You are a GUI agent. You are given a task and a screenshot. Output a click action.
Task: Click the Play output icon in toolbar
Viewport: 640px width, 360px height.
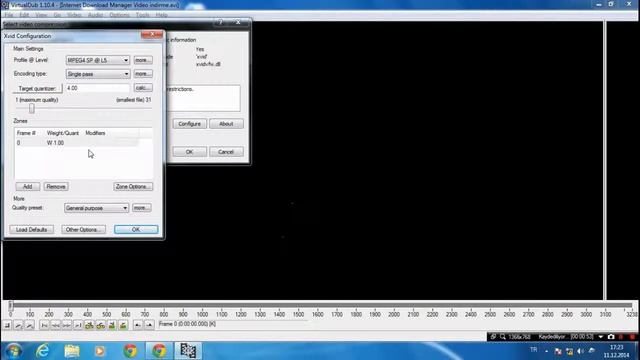[x=29, y=325]
